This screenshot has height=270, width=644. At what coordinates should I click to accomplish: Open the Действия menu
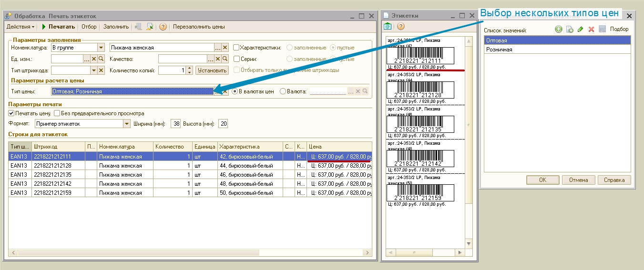[20, 27]
